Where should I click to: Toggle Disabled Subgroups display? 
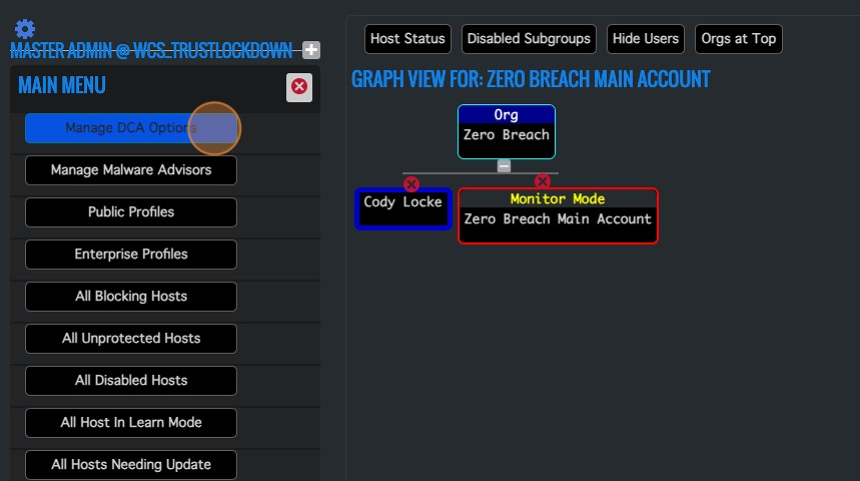point(529,39)
